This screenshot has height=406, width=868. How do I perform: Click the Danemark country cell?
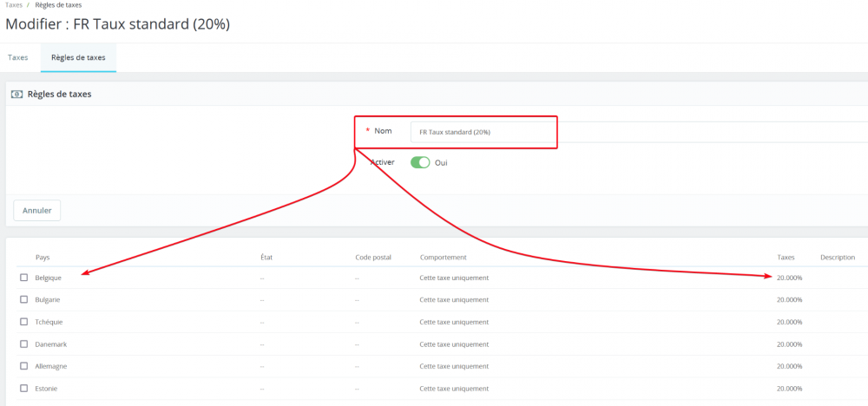(x=51, y=344)
